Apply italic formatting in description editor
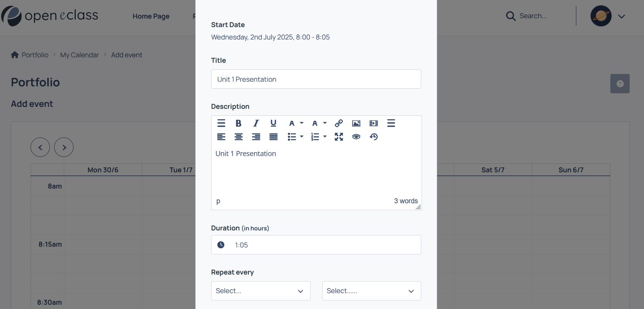Image resolution: width=644 pixels, height=309 pixels. click(x=256, y=123)
